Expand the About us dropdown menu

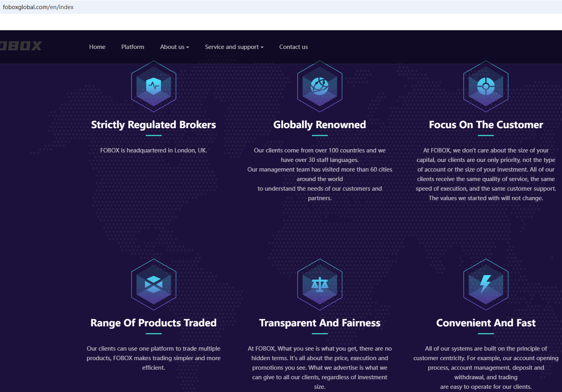tap(174, 47)
